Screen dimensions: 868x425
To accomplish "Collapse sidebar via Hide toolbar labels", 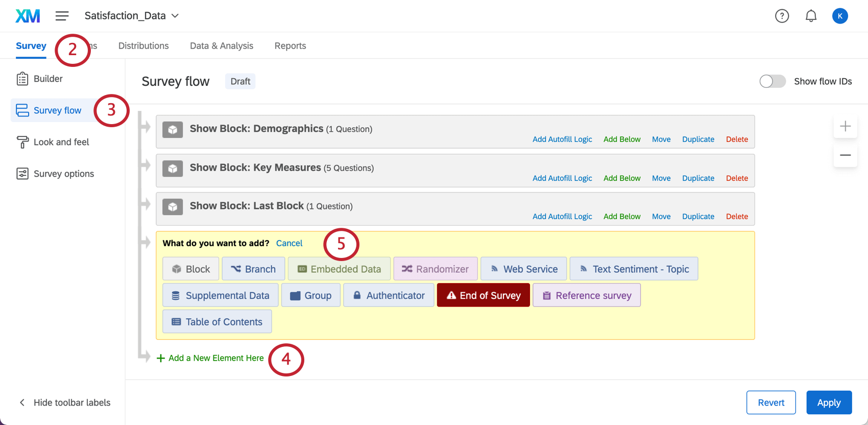I will tap(65, 403).
